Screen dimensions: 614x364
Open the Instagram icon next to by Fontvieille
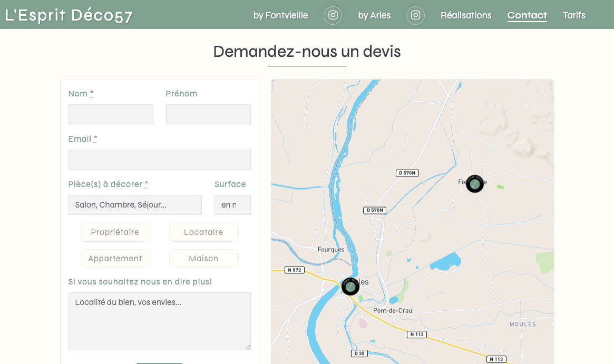[333, 15]
